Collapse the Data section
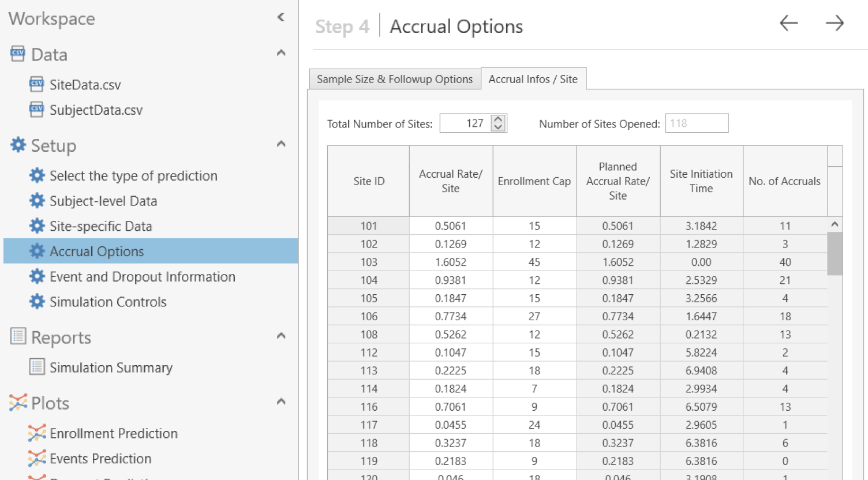Viewport: 868px width, 480px height. tap(281, 53)
